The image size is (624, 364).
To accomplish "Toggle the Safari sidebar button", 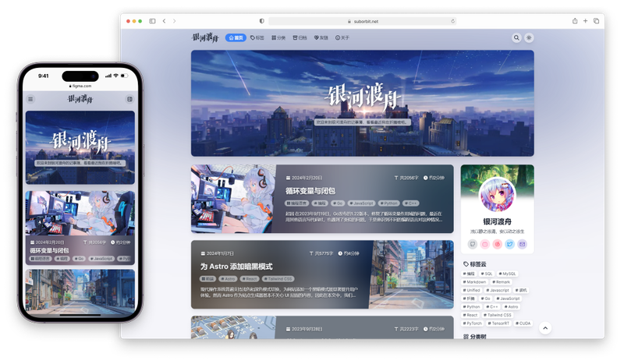I will tap(152, 21).
